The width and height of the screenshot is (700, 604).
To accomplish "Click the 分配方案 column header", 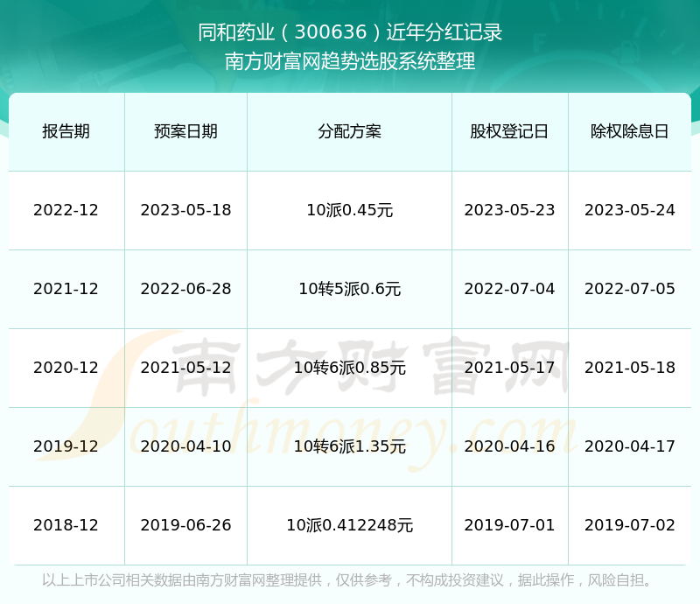I will pos(349,131).
